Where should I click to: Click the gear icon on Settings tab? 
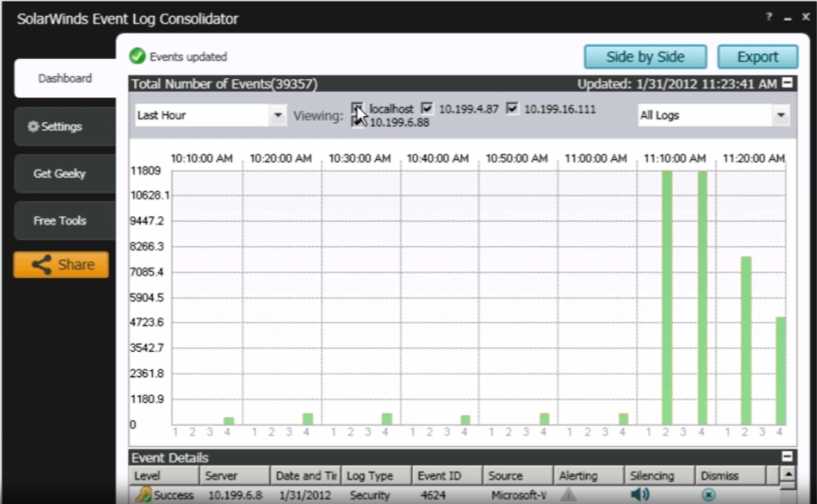tap(33, 126)
